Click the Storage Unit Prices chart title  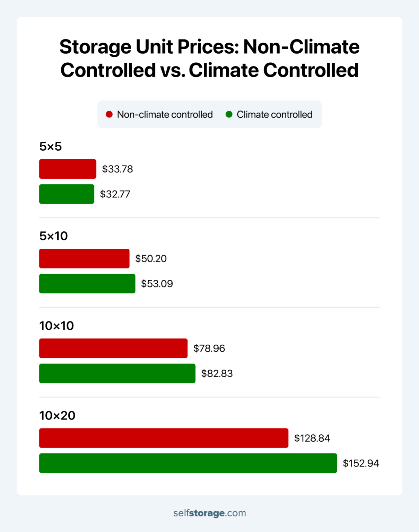click(x=209, y=58)
